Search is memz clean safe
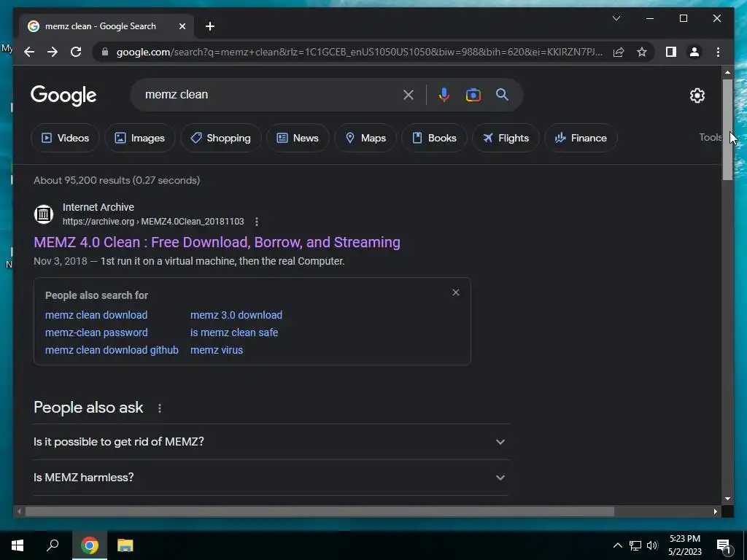Screen dimensions: 747x560 click(234, 332)
